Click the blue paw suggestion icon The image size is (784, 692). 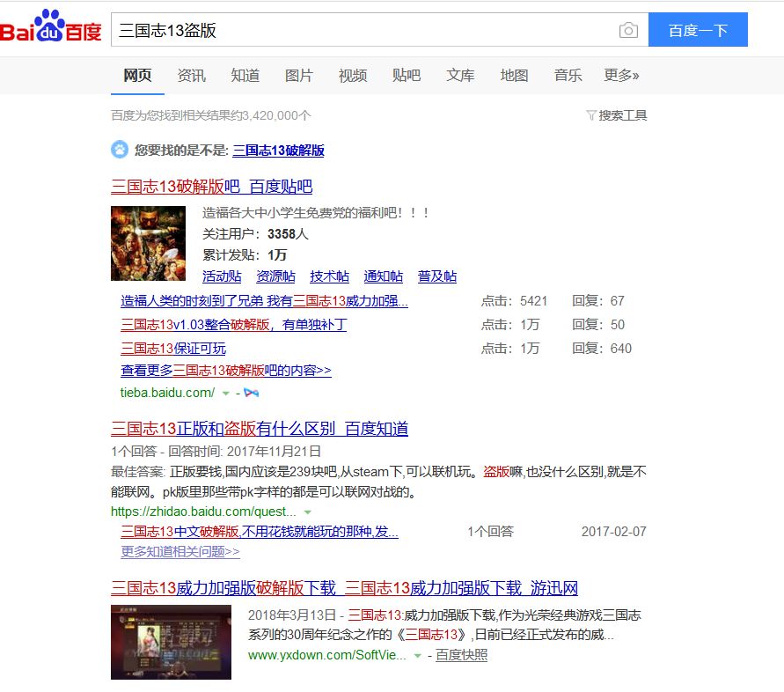pyautogui.click(x=120, y=150)
